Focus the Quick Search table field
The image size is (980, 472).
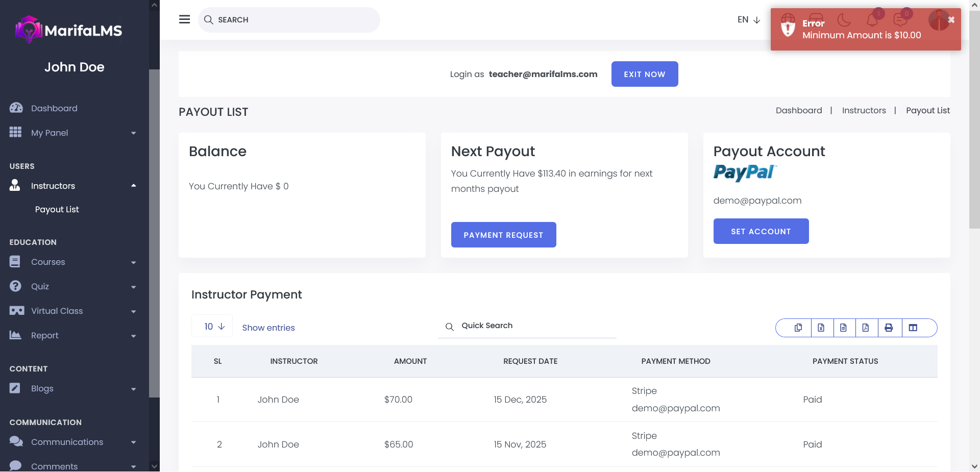point(536,326)
